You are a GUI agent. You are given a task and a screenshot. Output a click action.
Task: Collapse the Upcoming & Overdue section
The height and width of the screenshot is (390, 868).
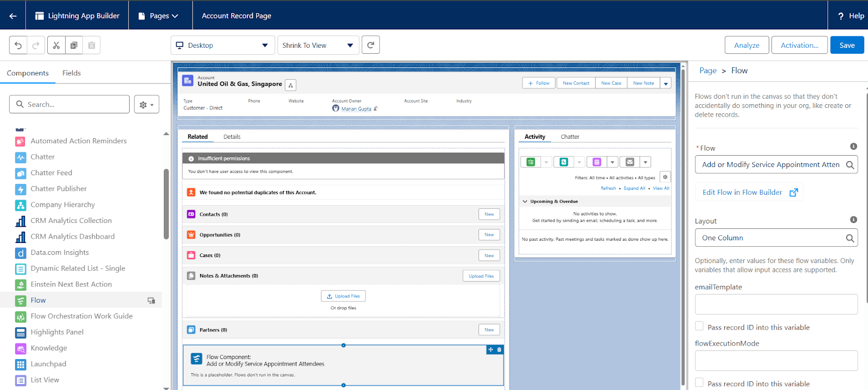[525, 201]
